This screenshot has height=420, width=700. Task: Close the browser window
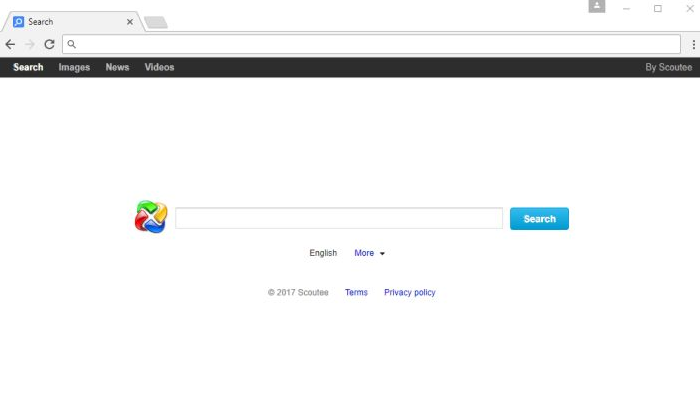point(690,8)
